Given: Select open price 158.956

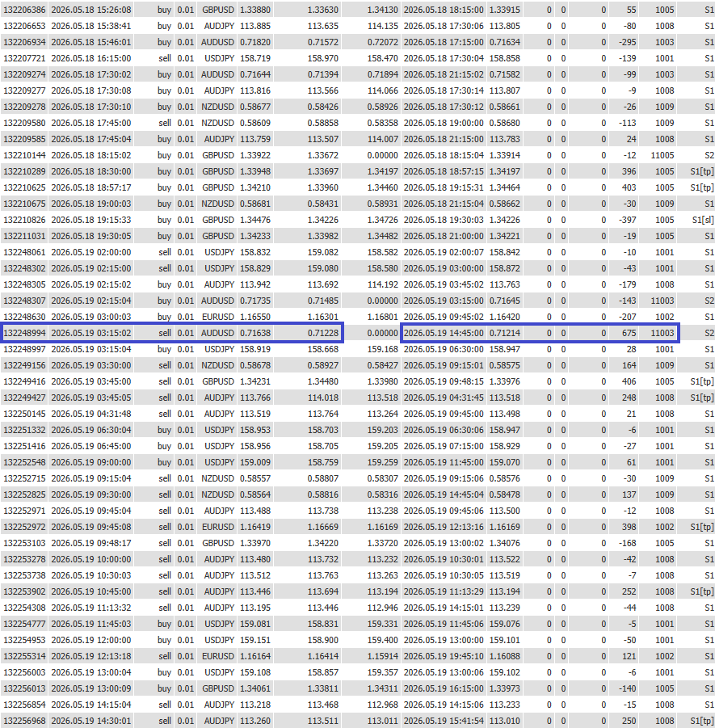Looking at the screenshot, I should pyautogui.click(x=254, y=446).
